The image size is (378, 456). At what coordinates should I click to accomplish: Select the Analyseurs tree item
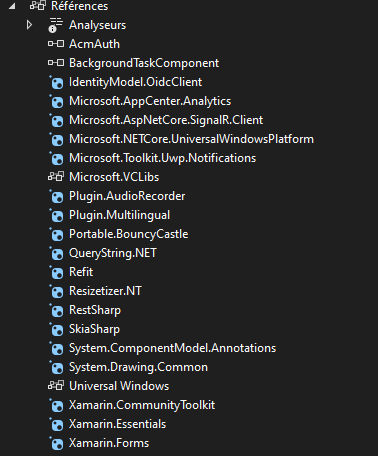click(97, 25)
